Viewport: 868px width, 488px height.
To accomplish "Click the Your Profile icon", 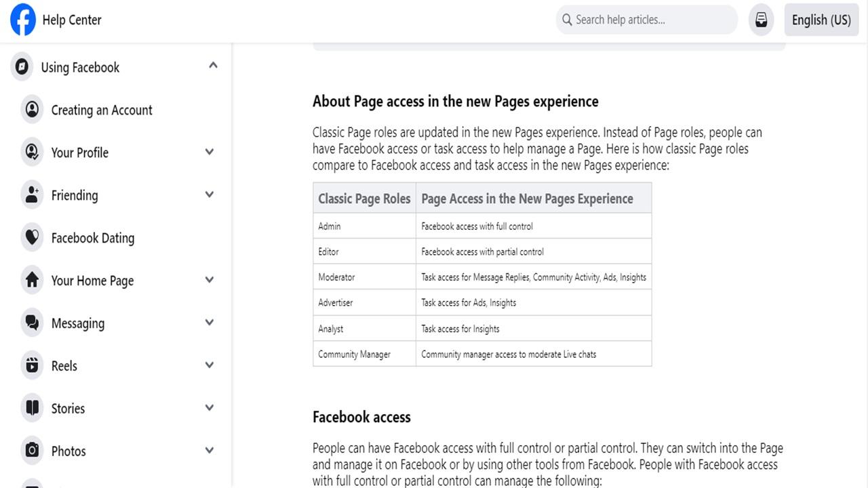I will (x=32, y=152).
